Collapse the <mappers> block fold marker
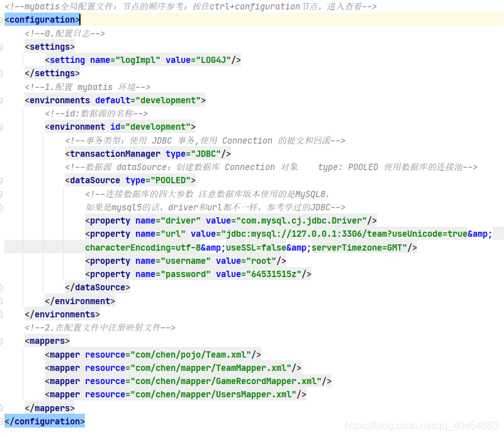Viewport: 504px width, 437px height. (x=1, y=341)
